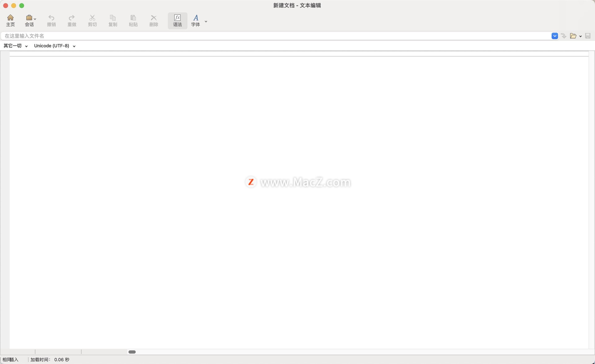Viewport: 595px width, 364px height.
Task: Open the 其它一切 syntax type dropdown
Action: [x=15, y=46]
